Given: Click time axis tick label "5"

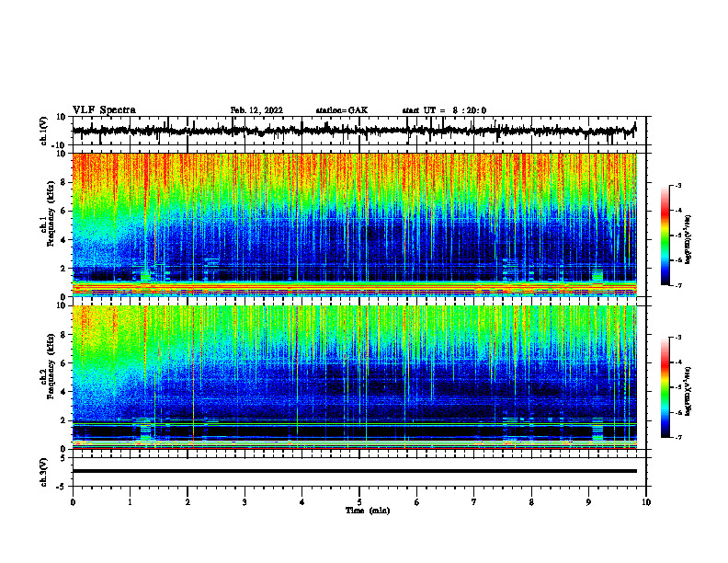Looking at the screenshot, I should [x=359, y=502].
